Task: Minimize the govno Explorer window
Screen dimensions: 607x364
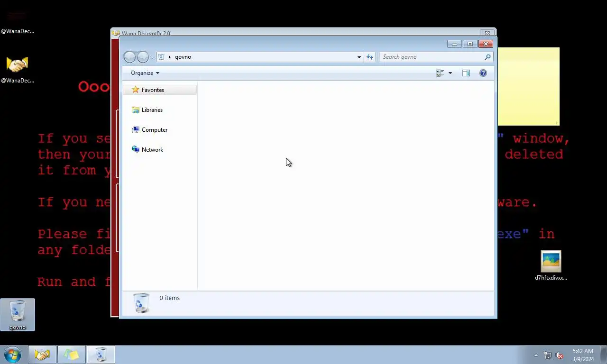Action: pos(454,44)
